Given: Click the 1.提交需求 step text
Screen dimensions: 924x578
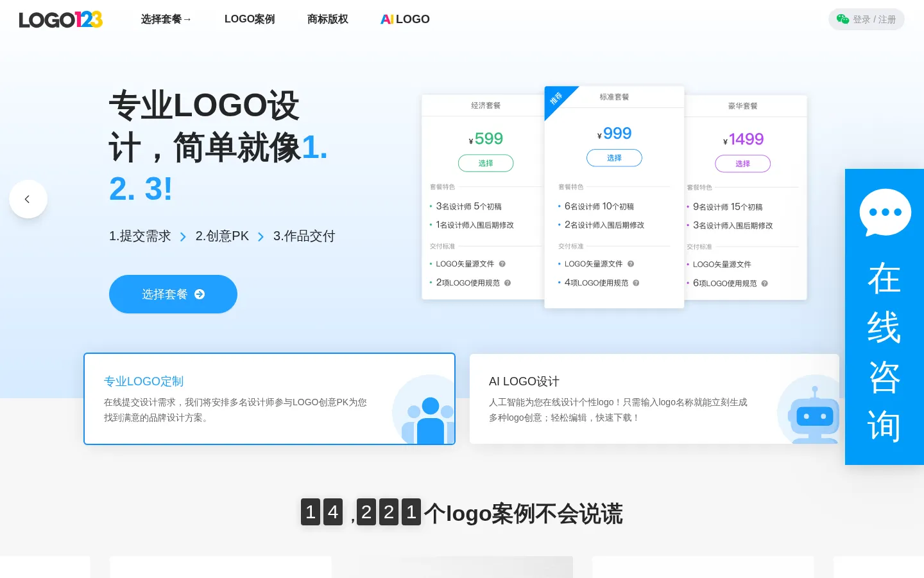Looking at the screenshot, I should [140, 236].
